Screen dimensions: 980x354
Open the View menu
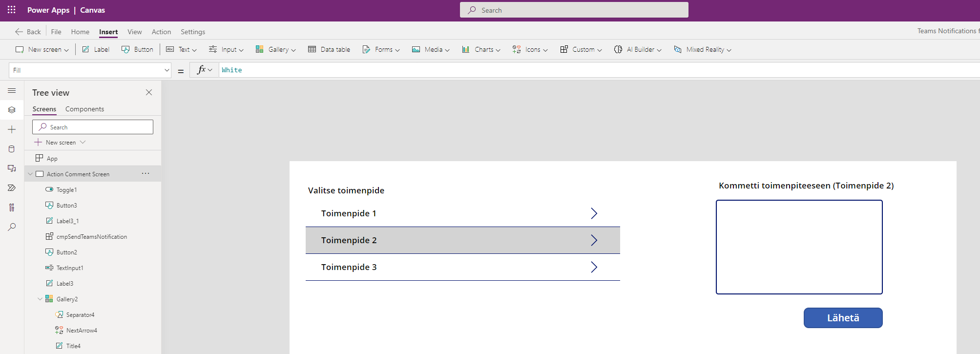tap(134, 32)
